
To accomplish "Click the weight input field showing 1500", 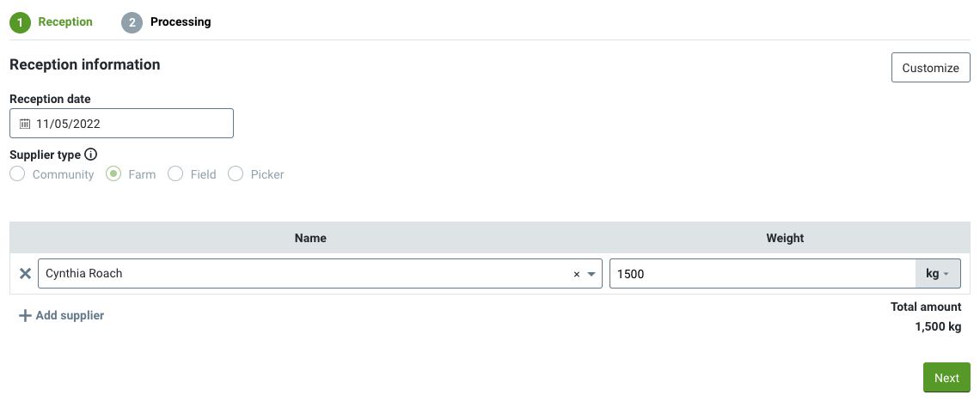I will [x=763, y=274].
